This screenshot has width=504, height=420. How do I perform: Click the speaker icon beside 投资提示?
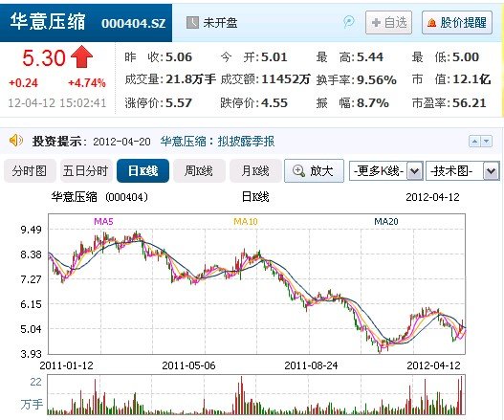click(x=15, y=141)
